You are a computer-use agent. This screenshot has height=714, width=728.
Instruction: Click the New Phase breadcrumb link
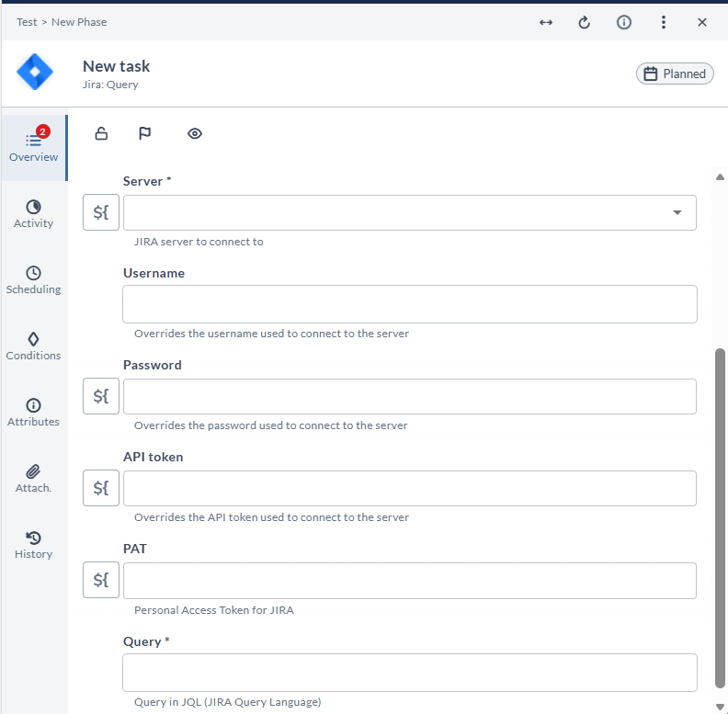(79, 22)
